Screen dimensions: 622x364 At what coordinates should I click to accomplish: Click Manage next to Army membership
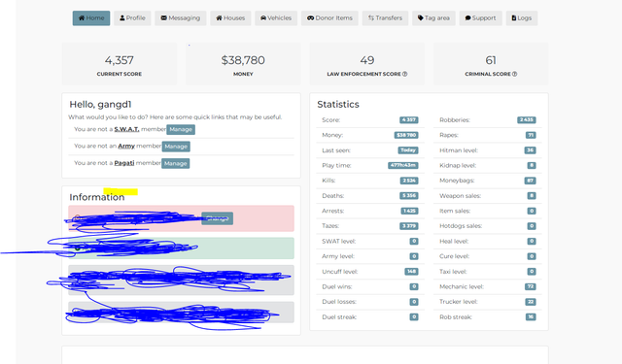pyautogui.click(x=176, y=147)
